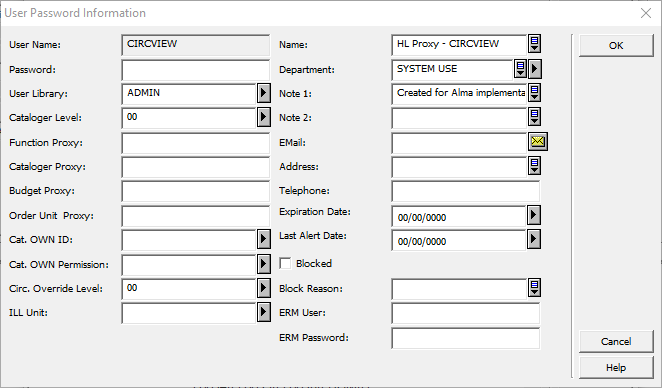Open the text editor icon beside Note 1

pos(534,92)
